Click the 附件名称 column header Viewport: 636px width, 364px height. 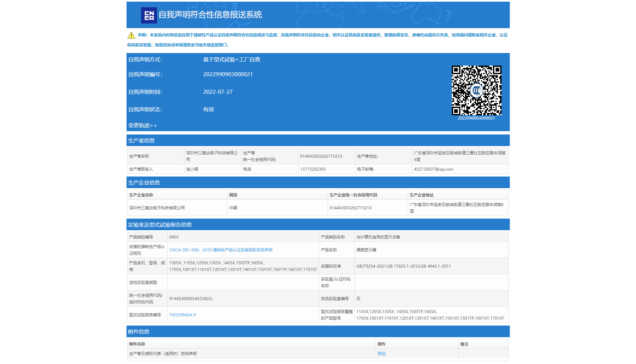click(137, 344)
